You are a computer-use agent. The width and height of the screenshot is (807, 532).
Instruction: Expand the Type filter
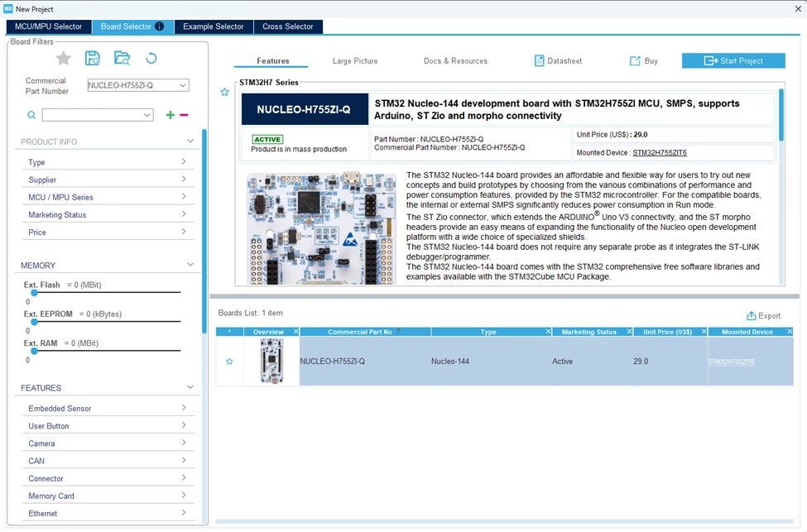click(x=184, y=161)
